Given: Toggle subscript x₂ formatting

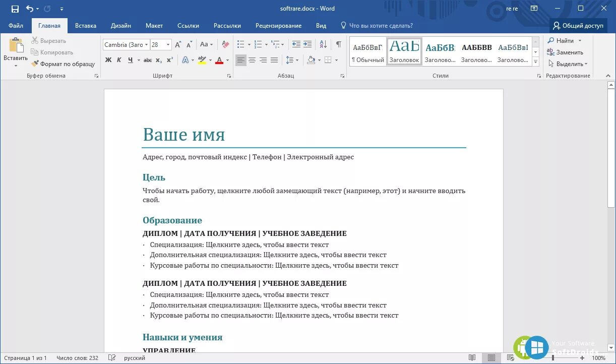Looking at the screenshot, I should coord(159,60).
